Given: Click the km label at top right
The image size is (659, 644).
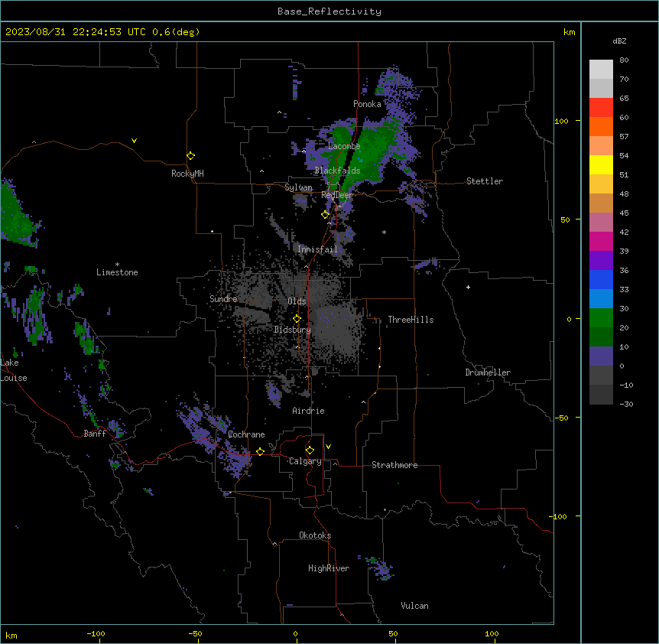Looking at the screenshot, I should (x=570, y=32).
